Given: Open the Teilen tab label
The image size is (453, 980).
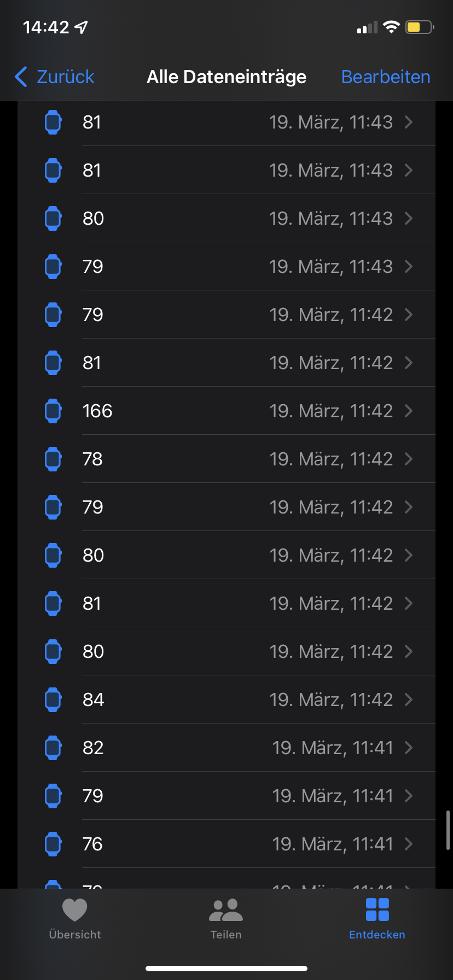Looking at the screenshot, I should tap(226, 935).
